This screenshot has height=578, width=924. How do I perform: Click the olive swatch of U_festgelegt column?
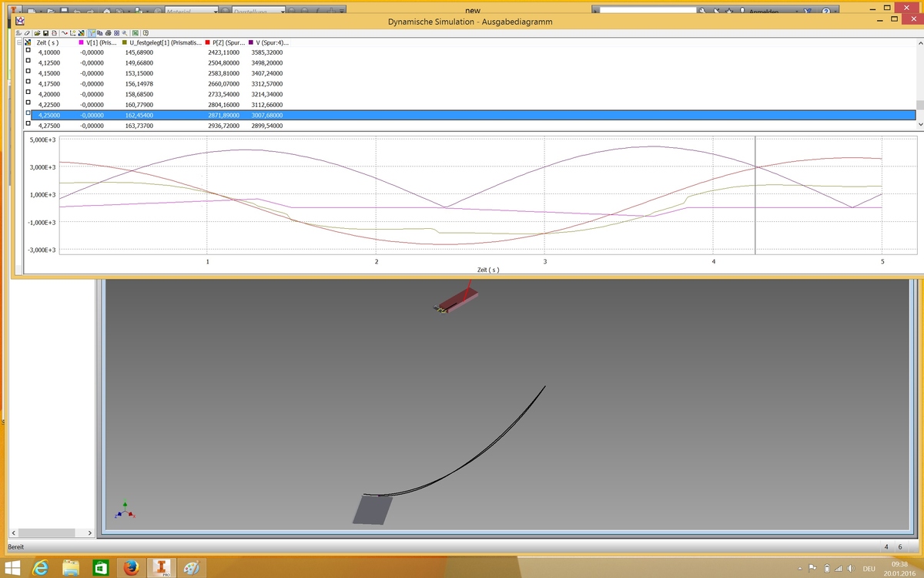coord(124,42)
